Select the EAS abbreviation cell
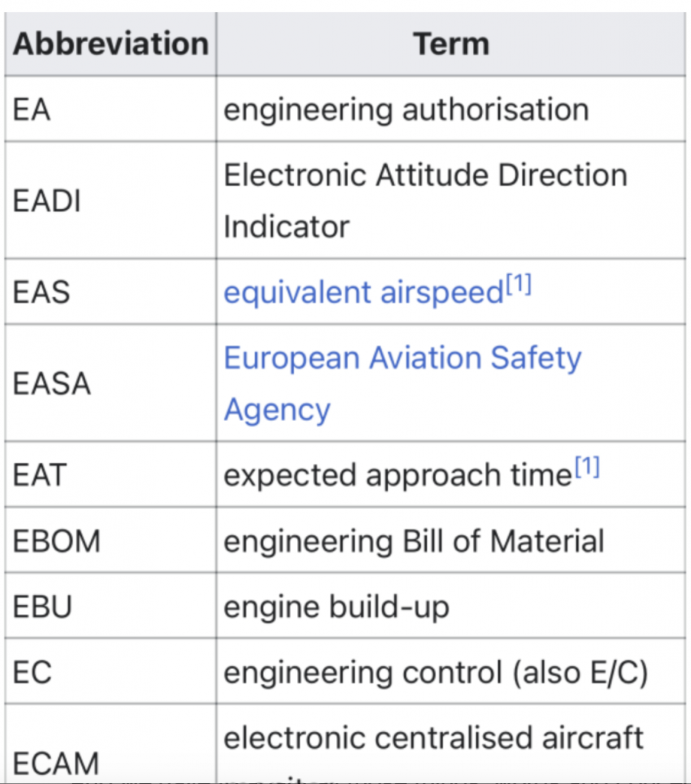Image resolution: width=691 pixels, height=784 pixels. click(x=110, y=292)
